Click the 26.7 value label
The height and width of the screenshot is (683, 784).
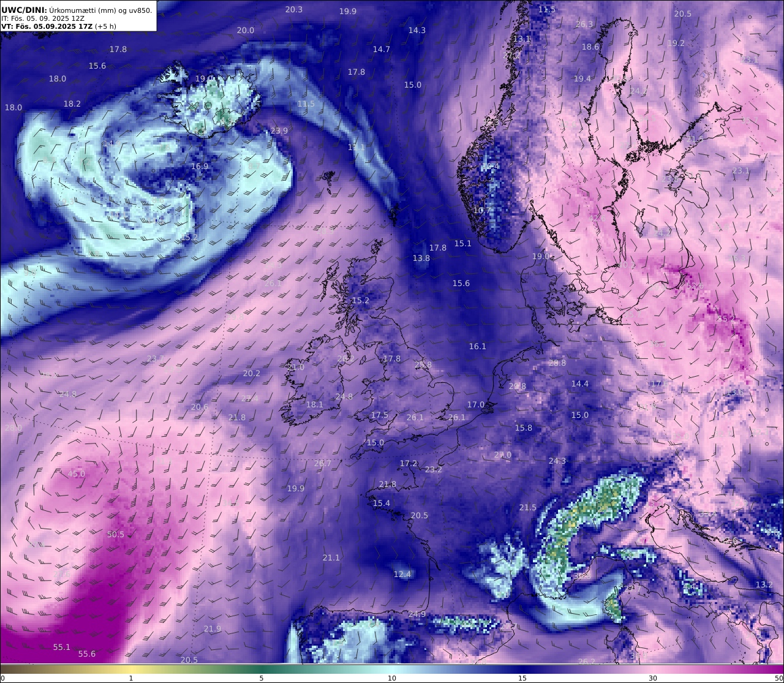click(x=323, y=464)
